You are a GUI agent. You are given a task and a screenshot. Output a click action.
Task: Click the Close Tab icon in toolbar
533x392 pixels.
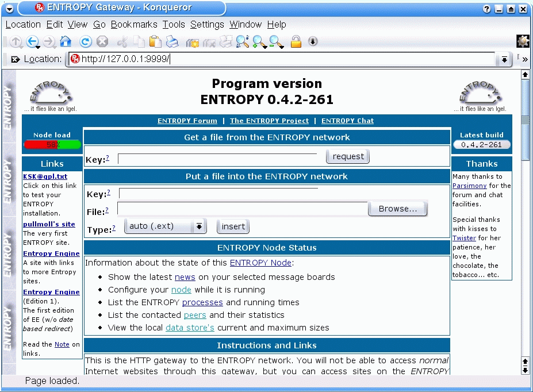point(209,43)
